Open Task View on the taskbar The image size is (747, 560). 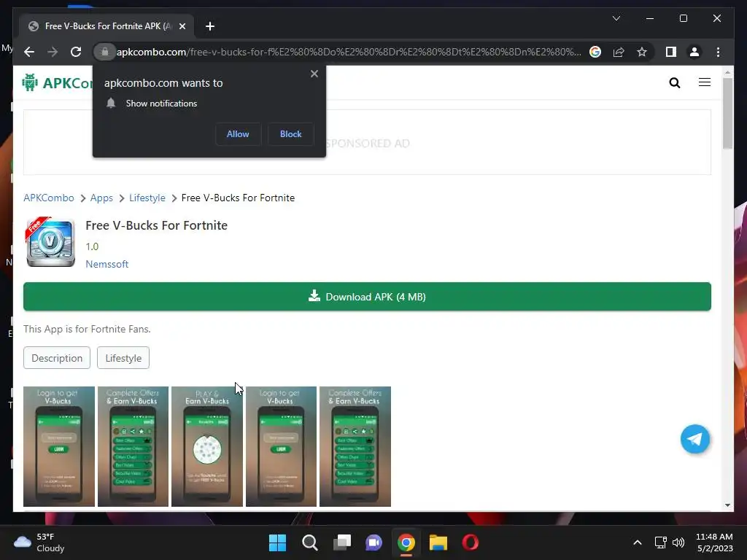tap(342, 542)
